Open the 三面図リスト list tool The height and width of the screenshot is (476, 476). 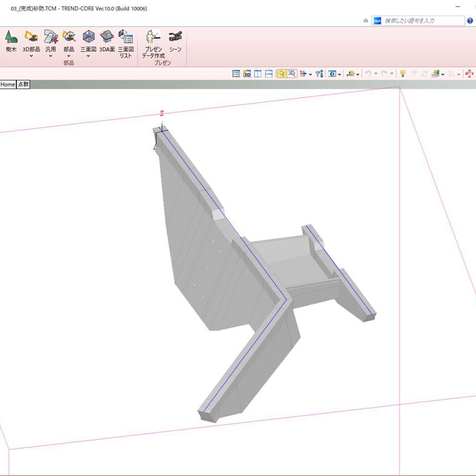tap(125, 38)
